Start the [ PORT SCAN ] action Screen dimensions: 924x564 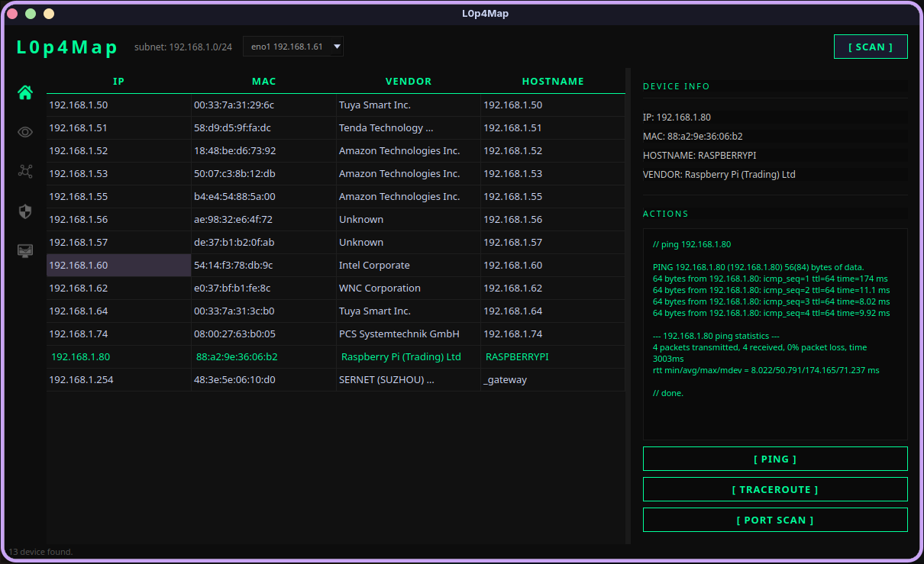coord(775,520)
